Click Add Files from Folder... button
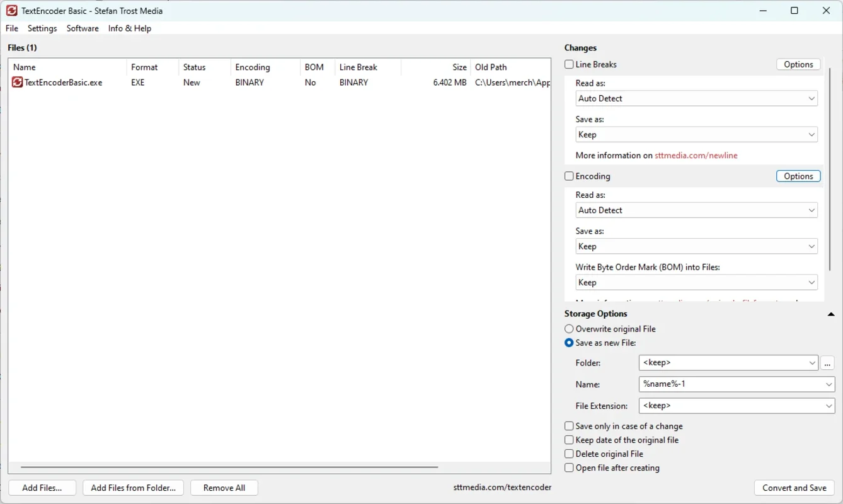The height and width of the screenshot is (504, 843). pos(134,488)
